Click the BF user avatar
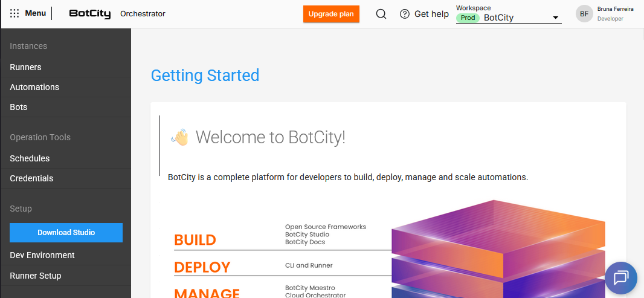This screenshot has height=298, width=644. click(584, 14)
